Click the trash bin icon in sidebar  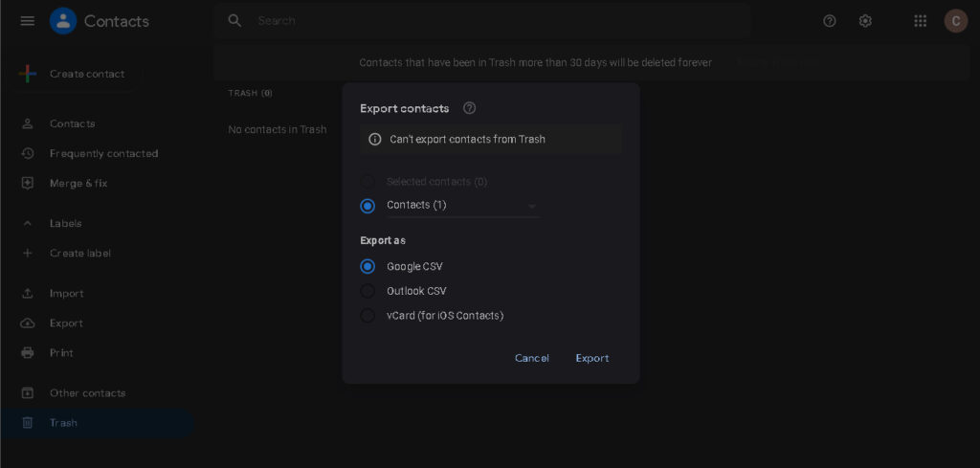point(28,423)
